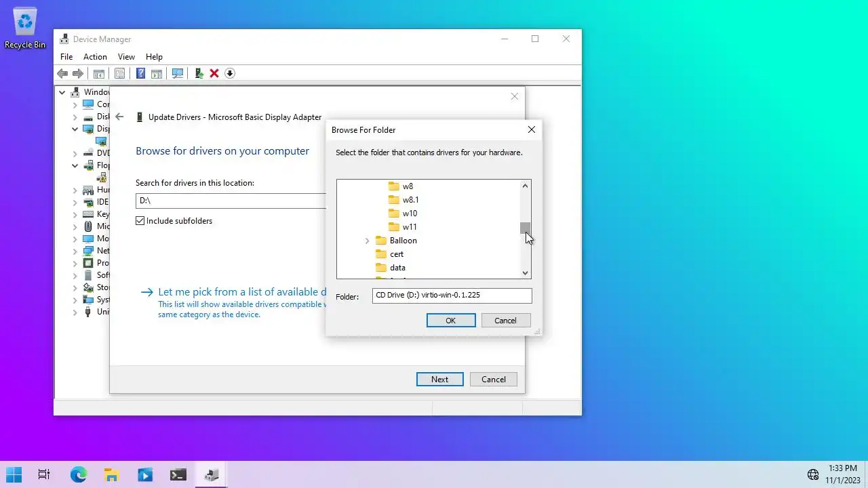Select the display adapter device icon under Display
This screenshot has height=488, width=868.
101,141
